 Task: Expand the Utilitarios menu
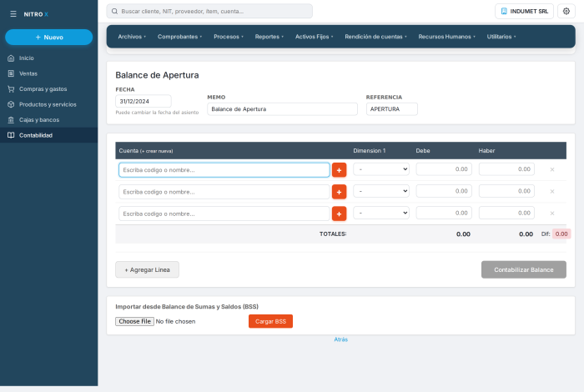click(x=501, y=37)
